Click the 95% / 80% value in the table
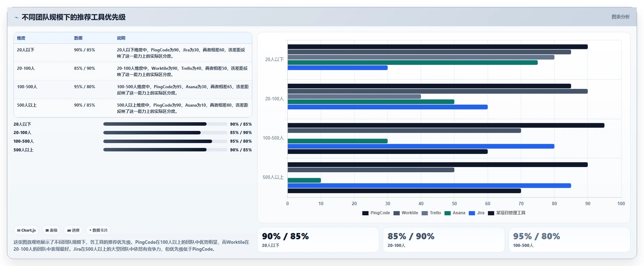The image size is (644, 266). [85, 87]
